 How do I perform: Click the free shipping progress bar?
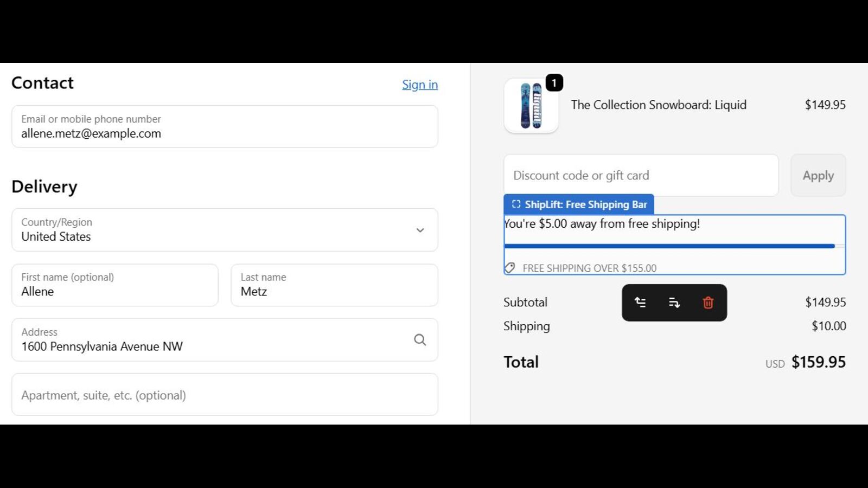click(x=669, y=246)
